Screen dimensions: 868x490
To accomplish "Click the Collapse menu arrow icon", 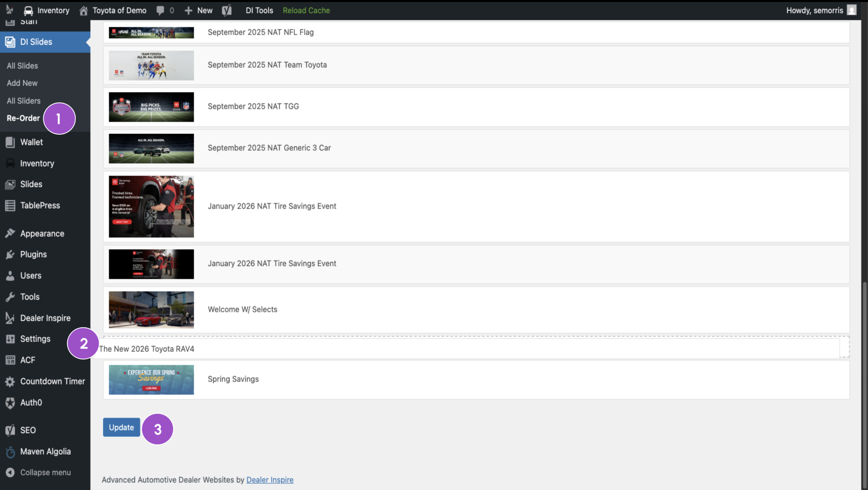I will (x=10, y=472).
